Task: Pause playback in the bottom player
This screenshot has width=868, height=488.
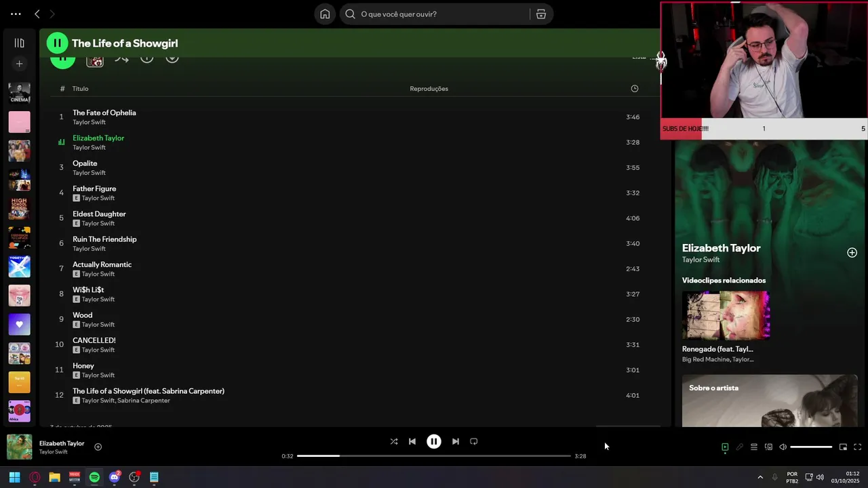Action: coord(434,441)
